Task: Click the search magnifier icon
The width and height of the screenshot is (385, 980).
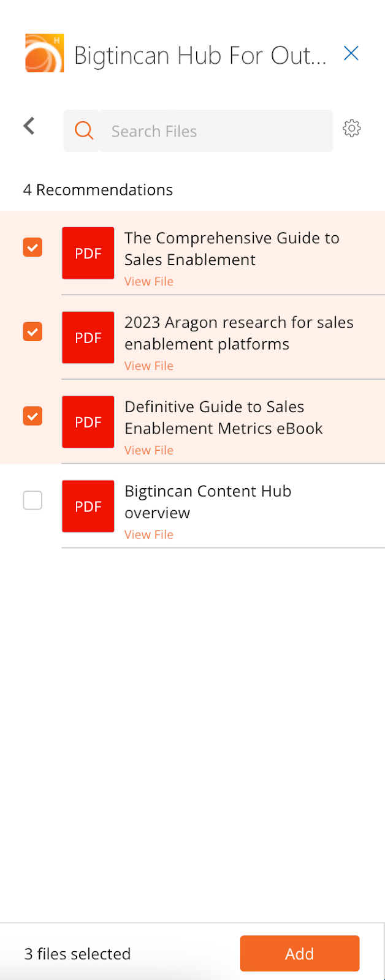Action: click(84, 130)
